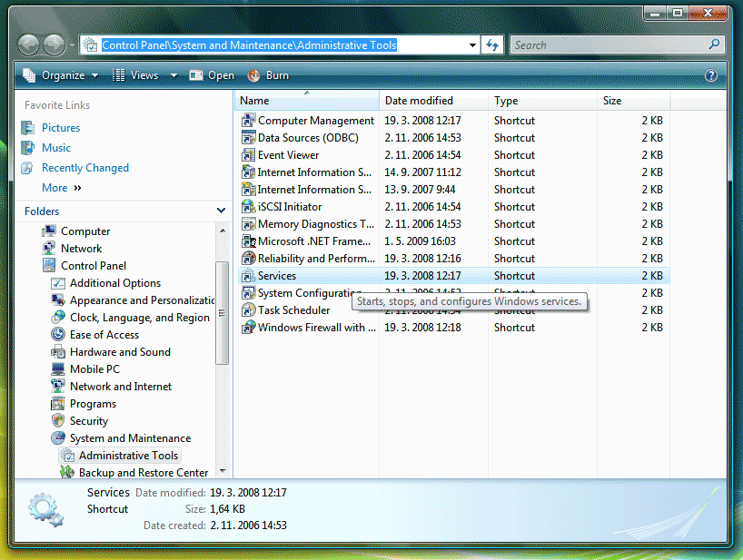
Task: Open Windows Firewall with Advanced Security
Action: (x=307, y=327)
